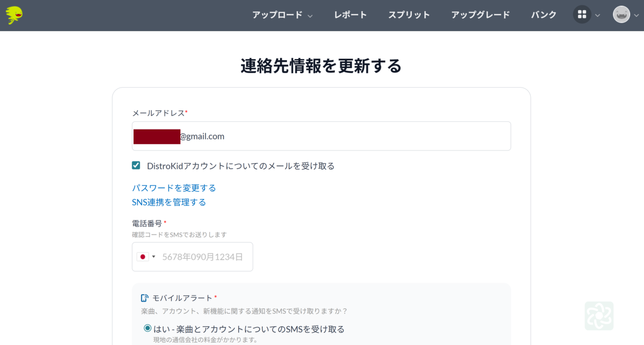This screenshot has width=644, height=345.
Task: Uncheck receiving DistroKid account emails
Action: click(136, 166)
